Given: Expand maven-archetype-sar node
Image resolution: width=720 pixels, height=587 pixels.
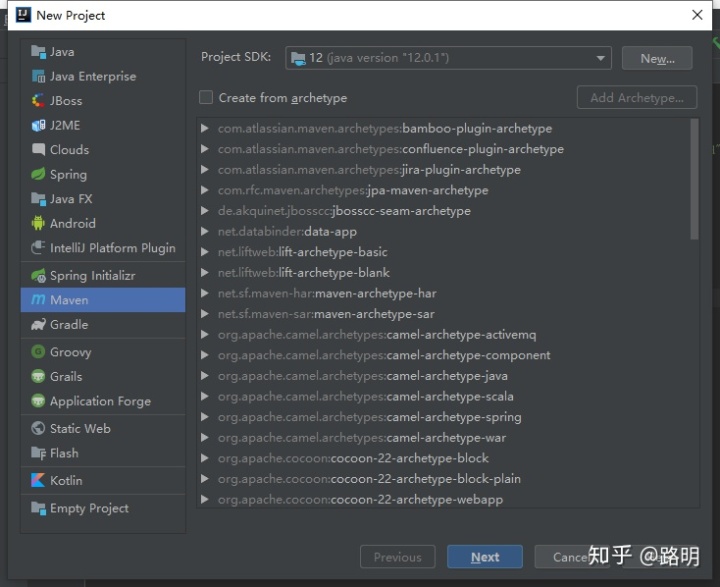Looking at the screenshot, I should click(x=205, y=314).
